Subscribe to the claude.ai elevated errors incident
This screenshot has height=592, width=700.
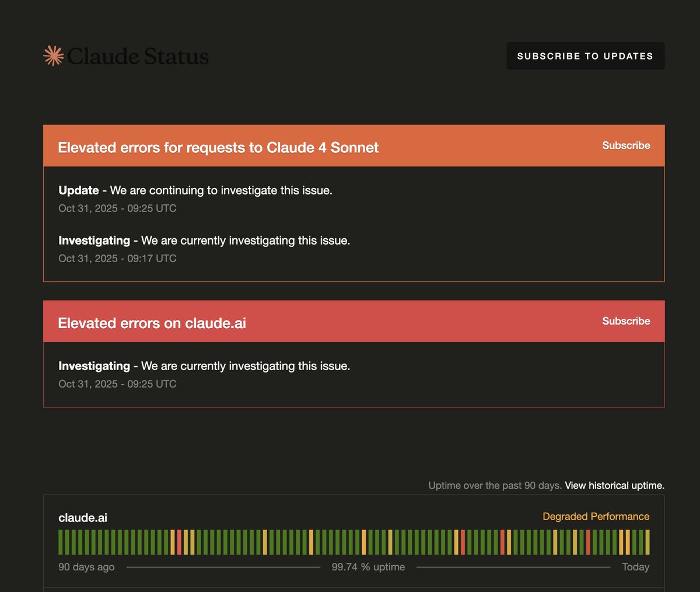pos(626,321)
